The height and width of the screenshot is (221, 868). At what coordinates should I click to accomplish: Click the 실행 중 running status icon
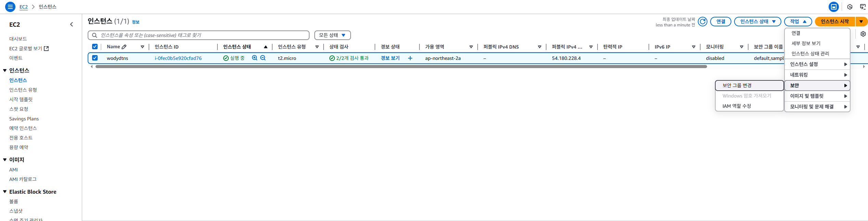coord(226,58)
